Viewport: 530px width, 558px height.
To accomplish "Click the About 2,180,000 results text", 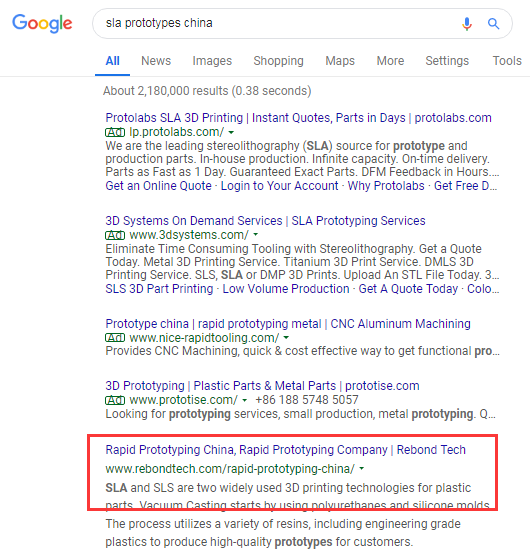I will 207,91.
